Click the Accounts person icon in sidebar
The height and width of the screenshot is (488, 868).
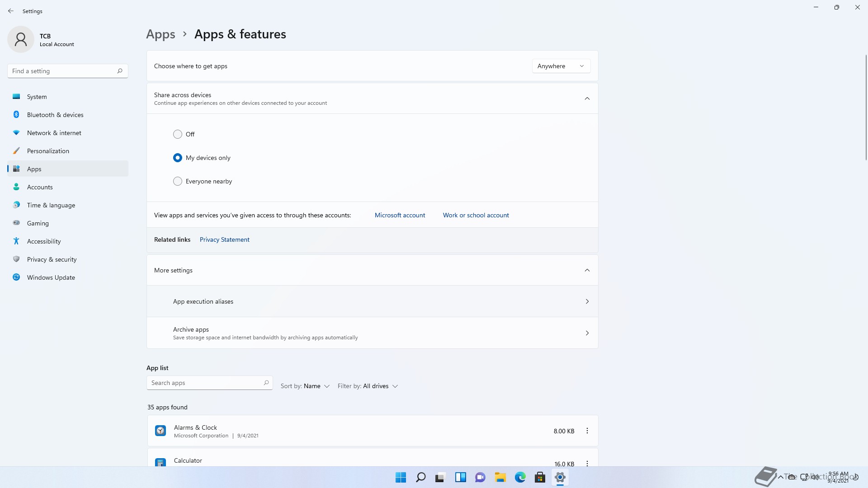pyautogui.click(x=16, y=187)
